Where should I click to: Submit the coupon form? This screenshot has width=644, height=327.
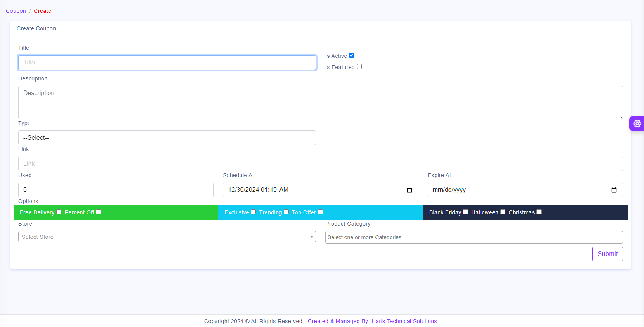(x=608, y=254)
